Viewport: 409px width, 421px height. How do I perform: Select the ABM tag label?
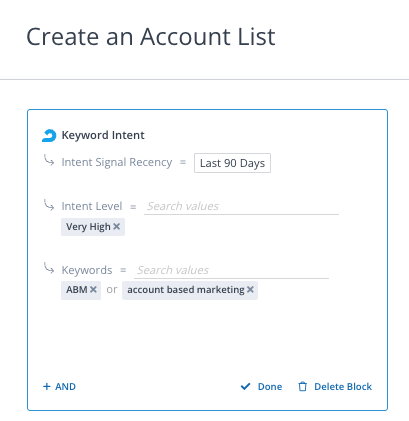point(77,290)
